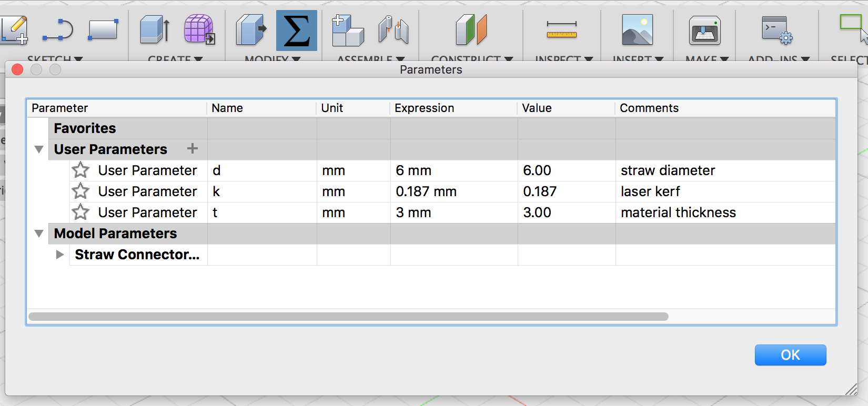Viewport: 868px width, 406px height.
Task: Click the 'straw diameter' comment
Action: click(668, 170)
